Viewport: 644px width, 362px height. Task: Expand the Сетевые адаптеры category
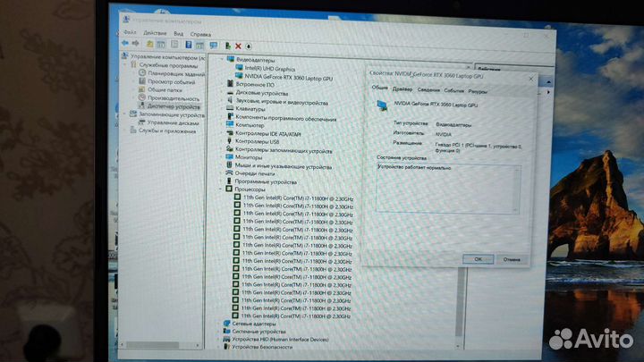click(218, 323)
